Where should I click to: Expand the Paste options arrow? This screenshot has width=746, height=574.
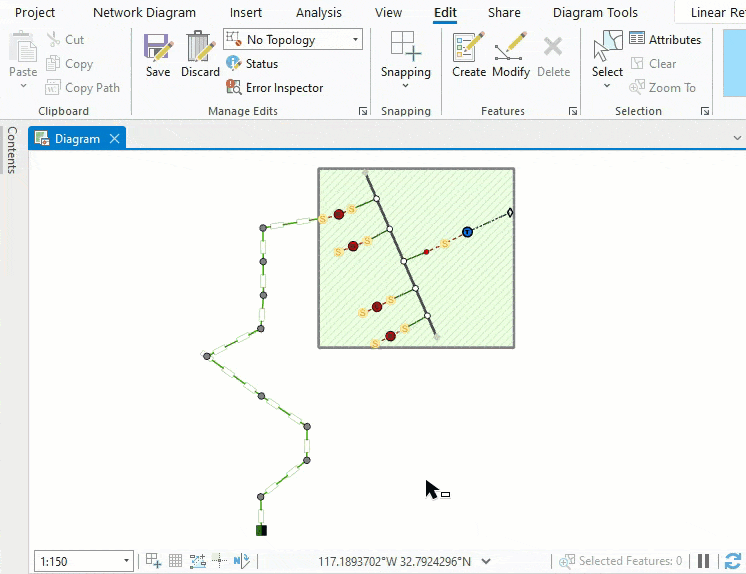[x=23, y=86]
